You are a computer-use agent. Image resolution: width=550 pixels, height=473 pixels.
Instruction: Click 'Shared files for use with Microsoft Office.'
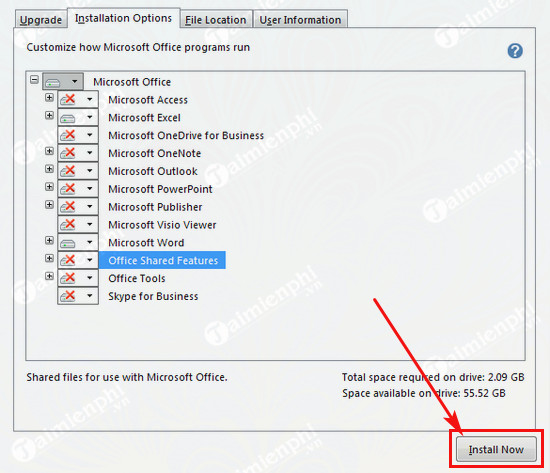click(127, 377)
